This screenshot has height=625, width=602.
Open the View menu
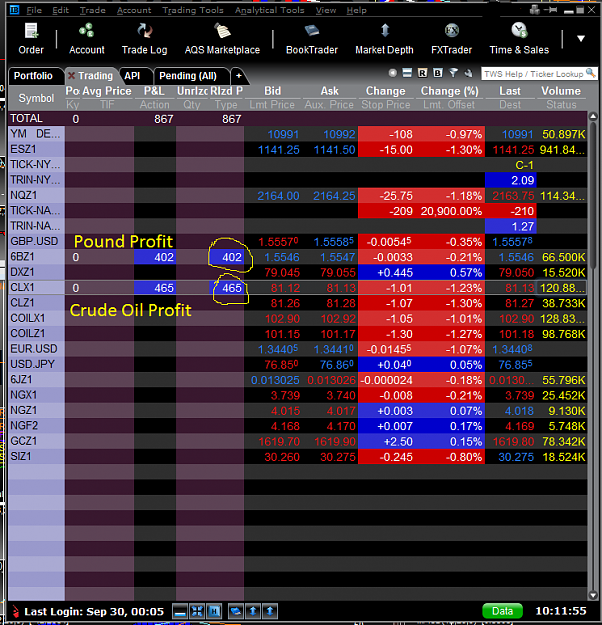pyautogui.click(x=326, y=10)
